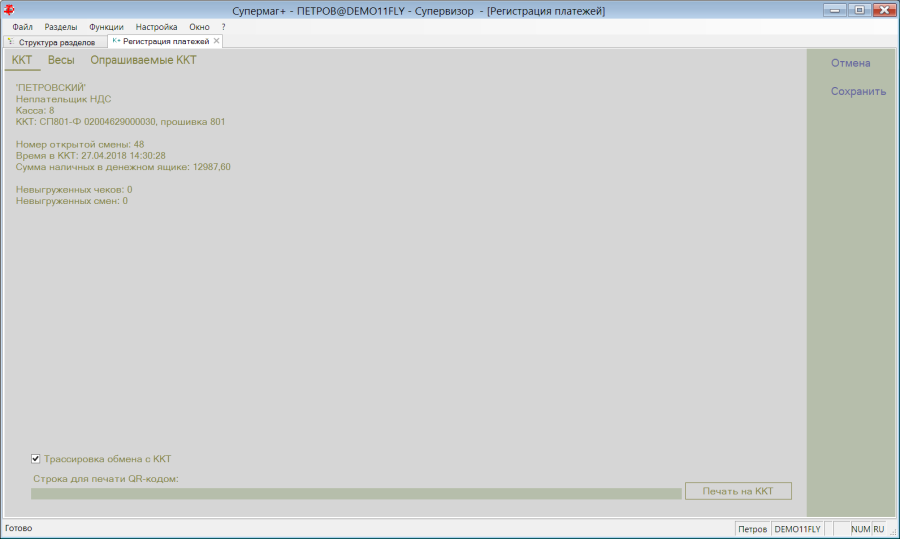Click the resize grip at the status bar corner

893,532
